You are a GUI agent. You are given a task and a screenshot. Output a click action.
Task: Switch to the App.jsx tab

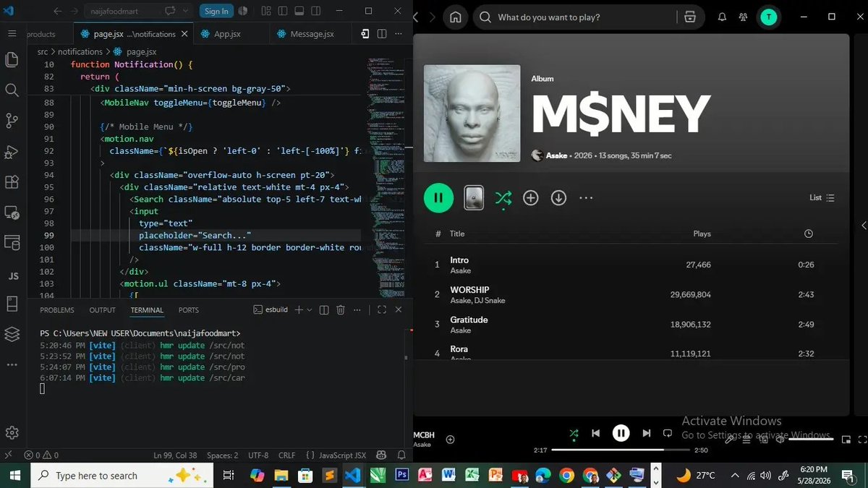(227, 34)
